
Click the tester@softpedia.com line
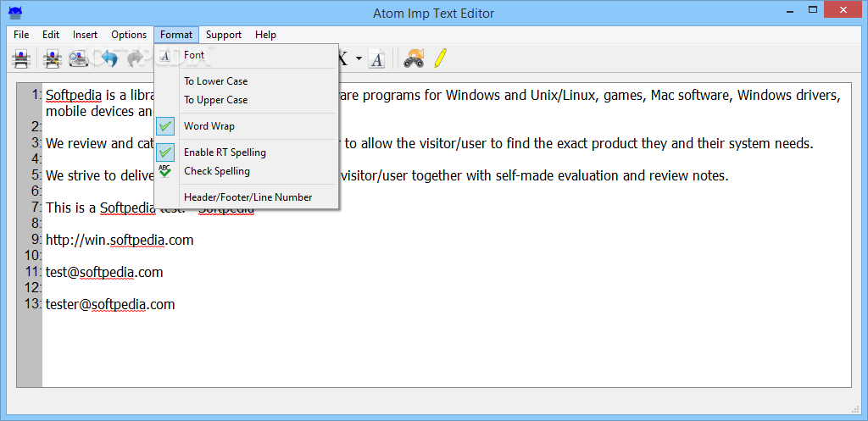point(110,304)
